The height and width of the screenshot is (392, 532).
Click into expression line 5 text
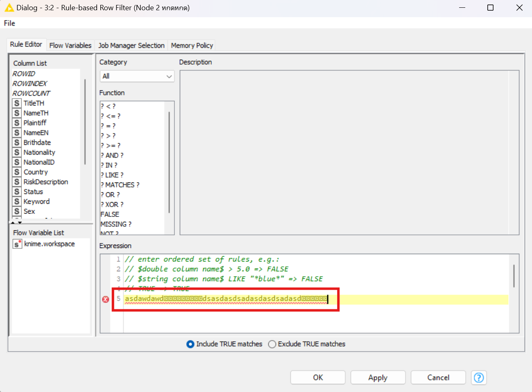226,299
